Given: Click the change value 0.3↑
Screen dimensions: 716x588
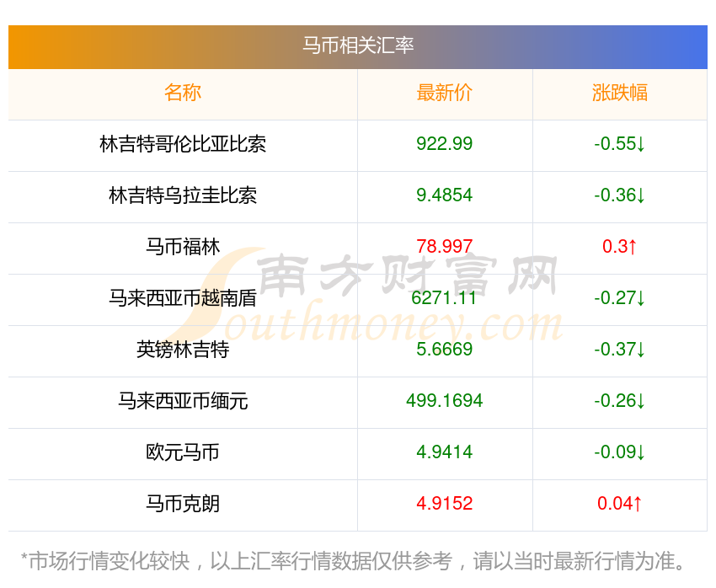Looking at the screenshot, I should coord(620,247).
